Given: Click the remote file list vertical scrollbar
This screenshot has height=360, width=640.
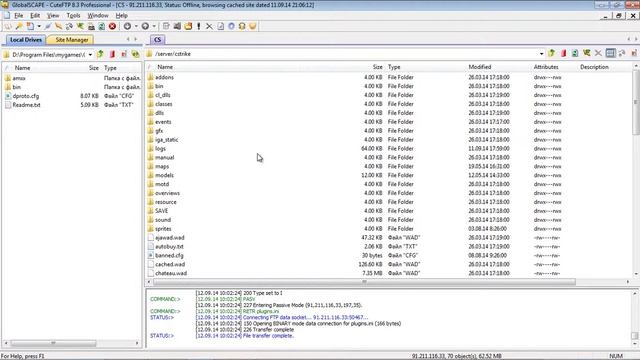Looking at the screenshot, I should 636,102.
